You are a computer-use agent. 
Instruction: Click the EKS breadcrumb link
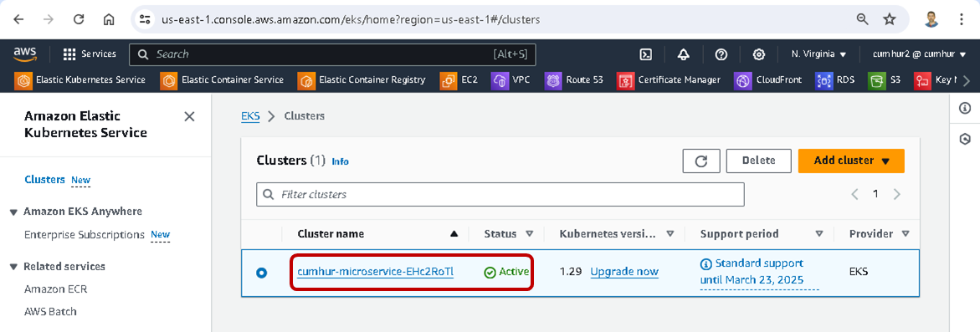(x=250, y=116)
